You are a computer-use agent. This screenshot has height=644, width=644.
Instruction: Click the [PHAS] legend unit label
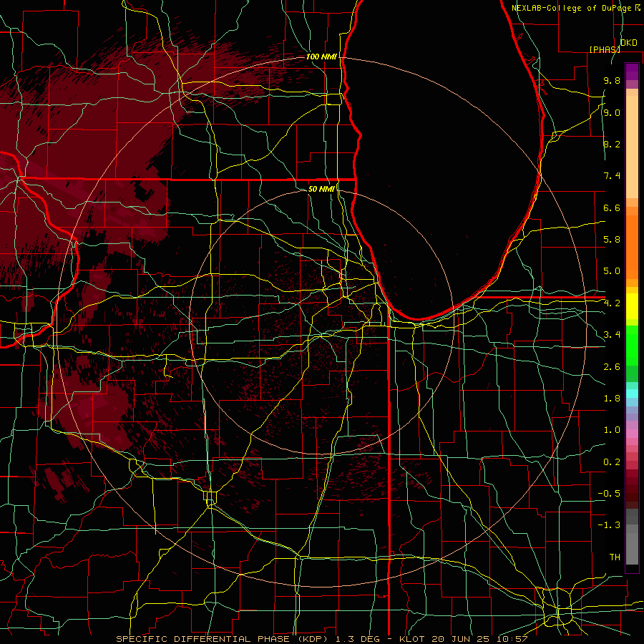tap(605, 49)
